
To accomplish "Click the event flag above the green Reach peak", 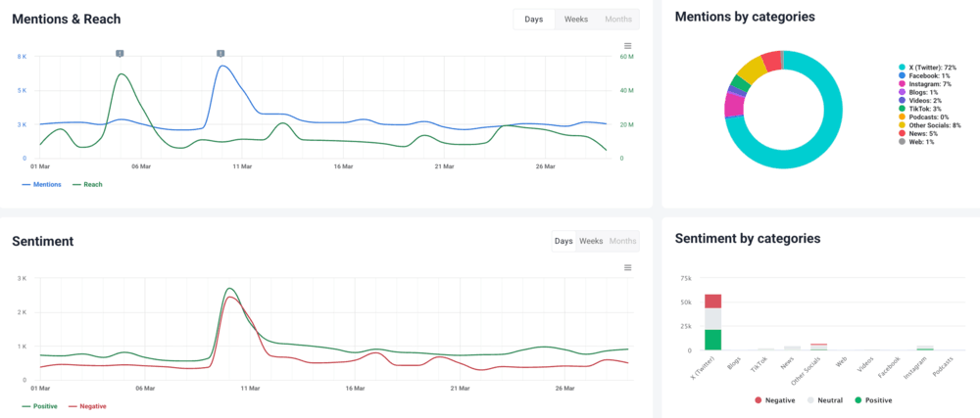I will (120, 53).
